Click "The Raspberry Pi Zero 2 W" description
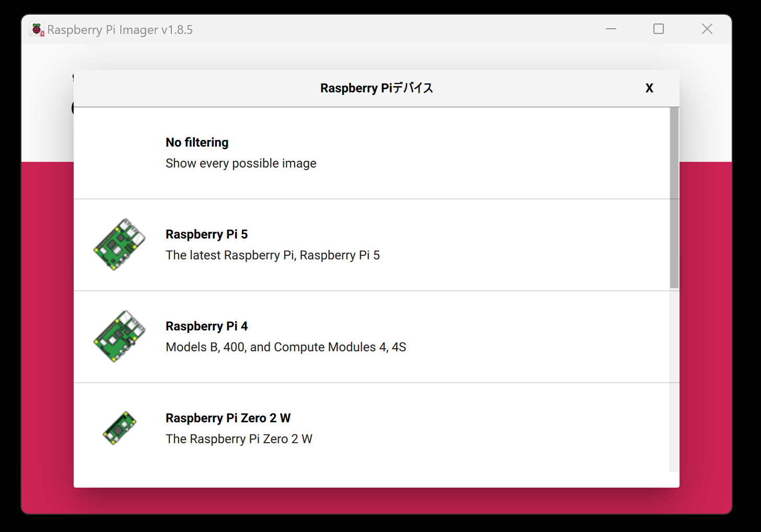Image resolution: width=761 pixels, height=532 pixels. [x=239, y=439]
